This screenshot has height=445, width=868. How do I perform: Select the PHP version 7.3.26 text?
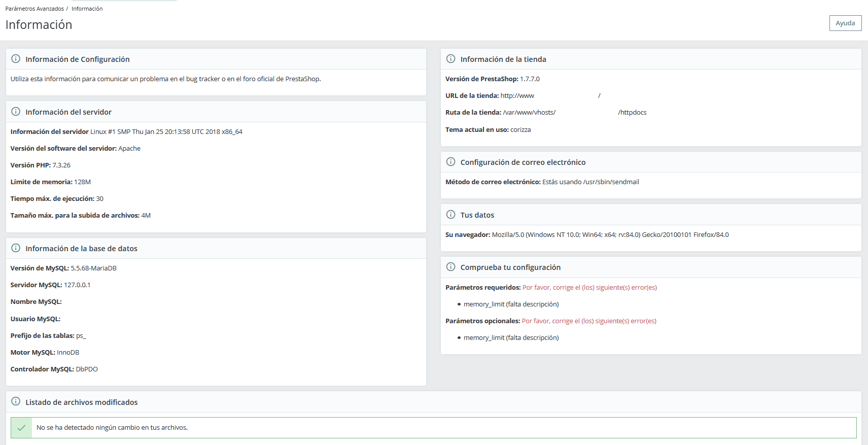click(61, 165)
